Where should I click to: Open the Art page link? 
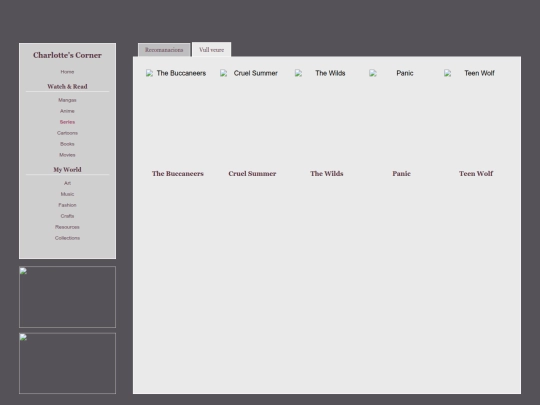coord(67,183)
